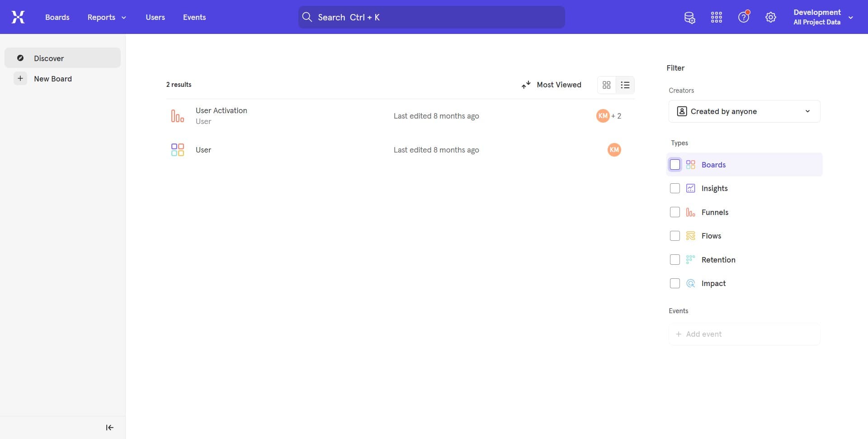Image resolution: width=868 pixels, height=439 pixels.
Task: Click inside the Search field
Action: 431,17
